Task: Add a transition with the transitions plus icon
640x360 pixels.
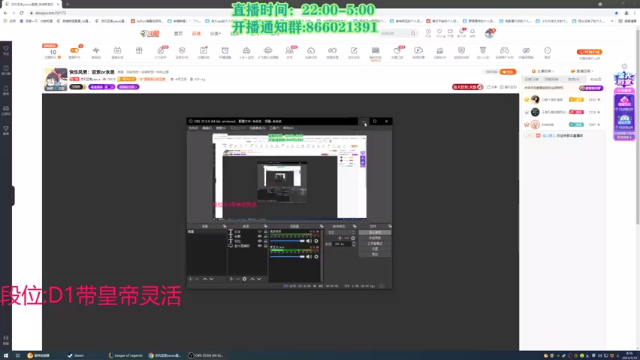Action: coord(340,238)
